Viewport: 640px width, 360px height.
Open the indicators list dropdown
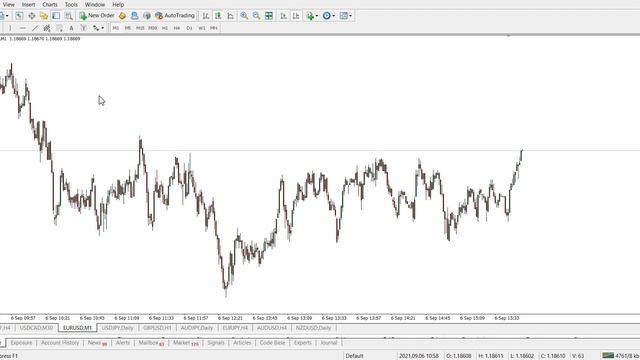pyautogui.click(x=312, y=16)
